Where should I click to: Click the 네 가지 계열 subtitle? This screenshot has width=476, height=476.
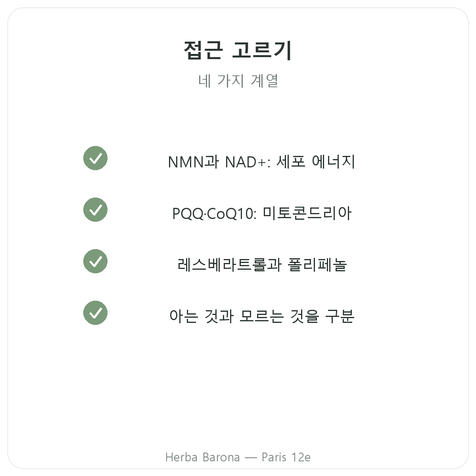click(238, 81)
